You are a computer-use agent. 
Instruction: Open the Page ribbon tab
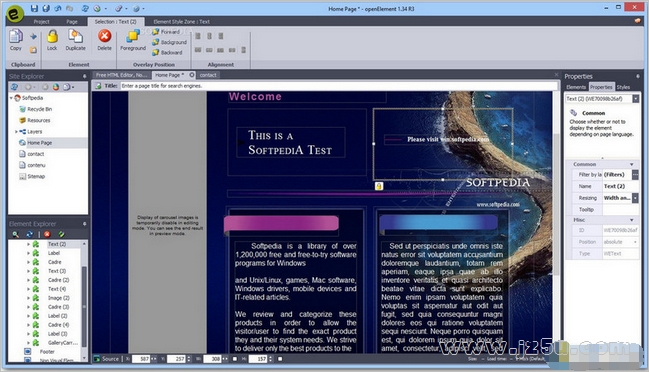(72, 22)
